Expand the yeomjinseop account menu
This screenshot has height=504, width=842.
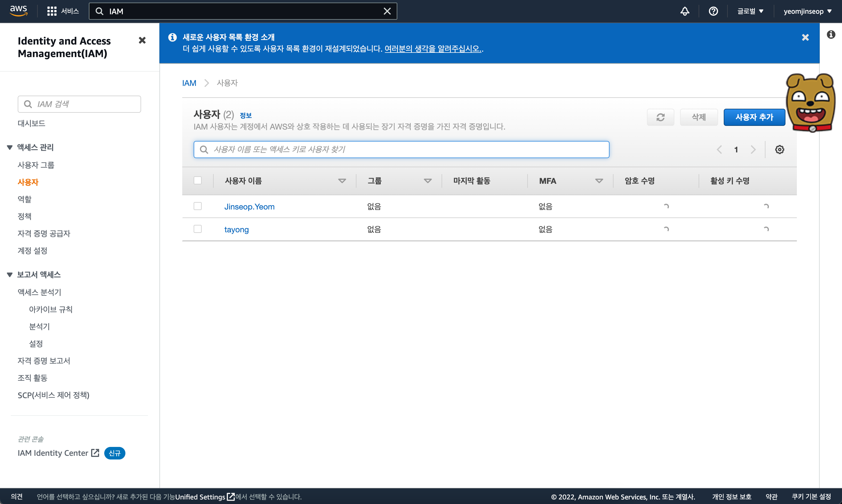click(x=807, y=11)
